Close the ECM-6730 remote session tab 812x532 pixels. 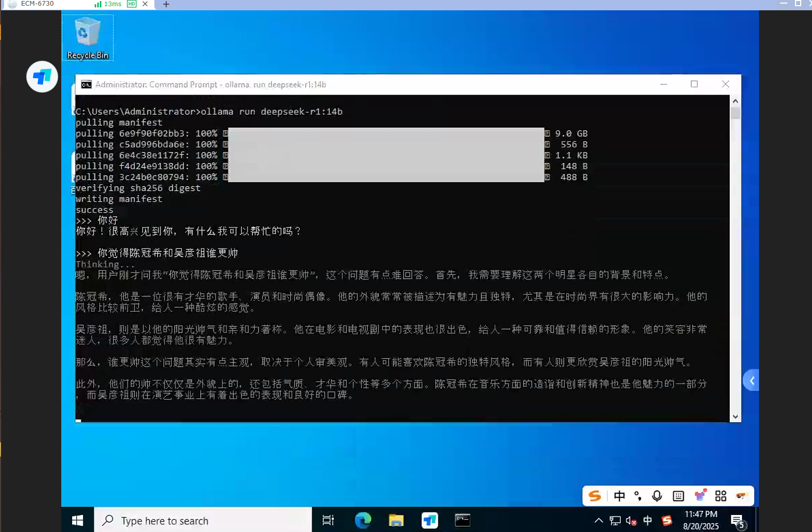click(145, 4)
